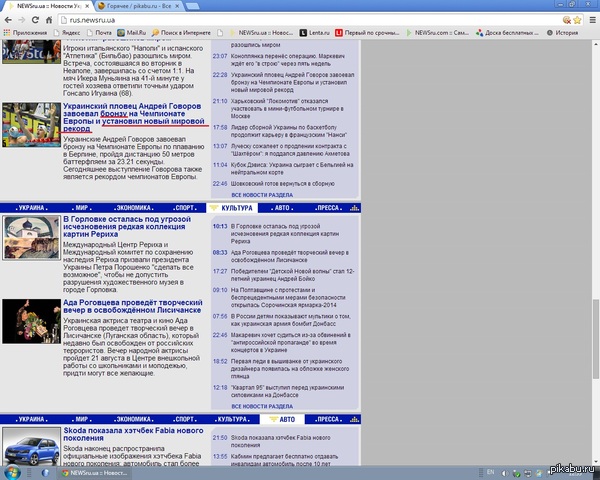
Task: Open the Mail.Ru bookmark
Action: (x=132, y=33)
